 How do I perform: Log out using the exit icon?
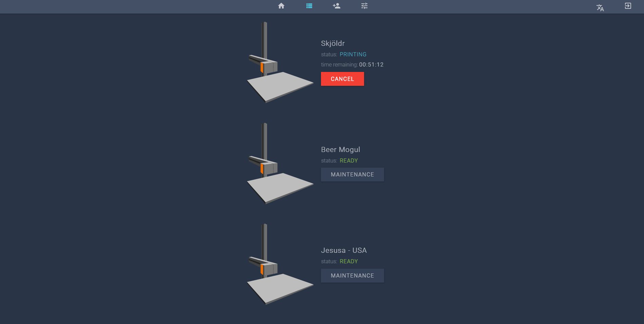(628, 6)
